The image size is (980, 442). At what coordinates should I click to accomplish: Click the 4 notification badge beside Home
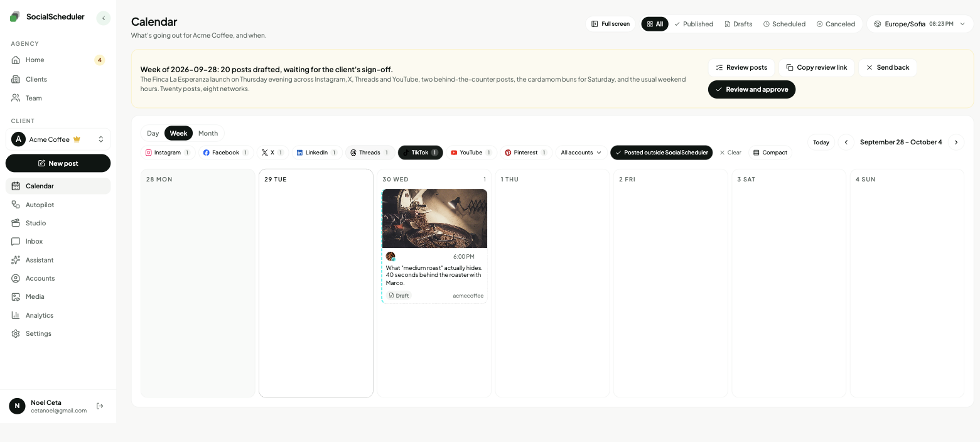pos(99,60)
